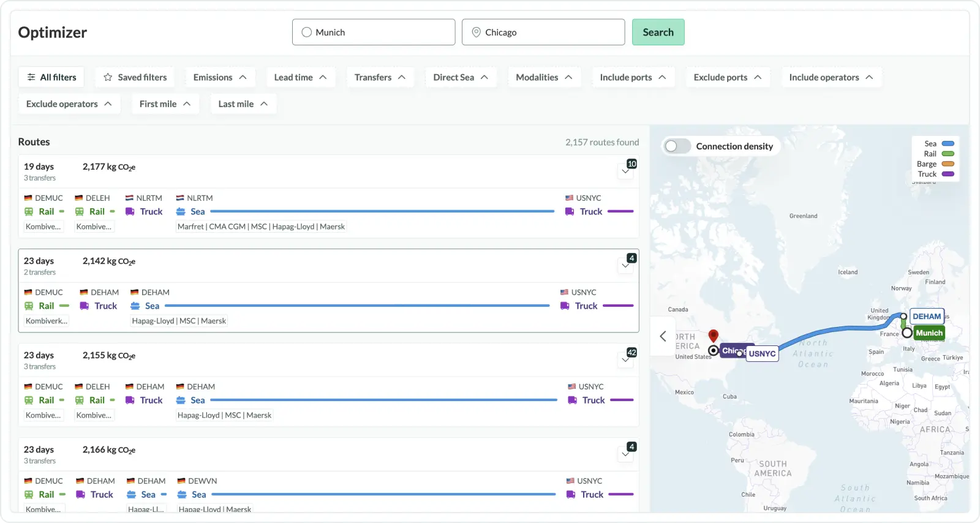980x523 pixels.
Task: Click DELEH rail train icon in 19-day route
Action: tap(80, 212)
